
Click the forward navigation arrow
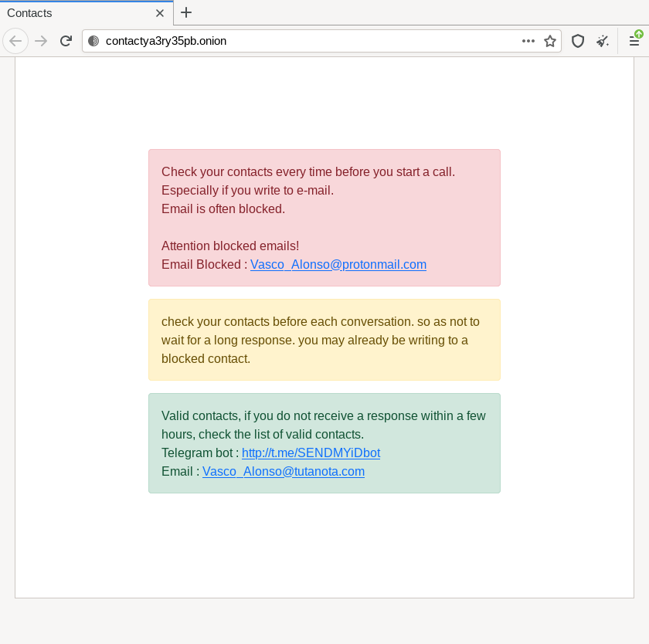point(41,41)
